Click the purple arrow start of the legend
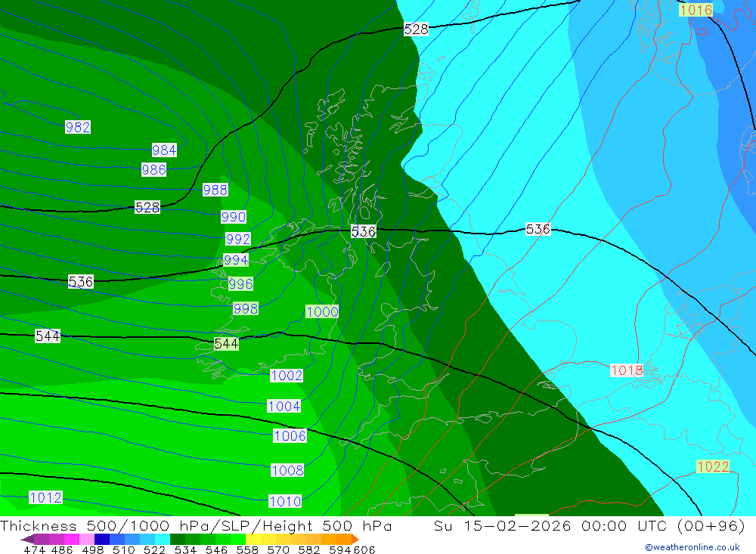Viewport: 756px width, 554px height. coord(27,539)
